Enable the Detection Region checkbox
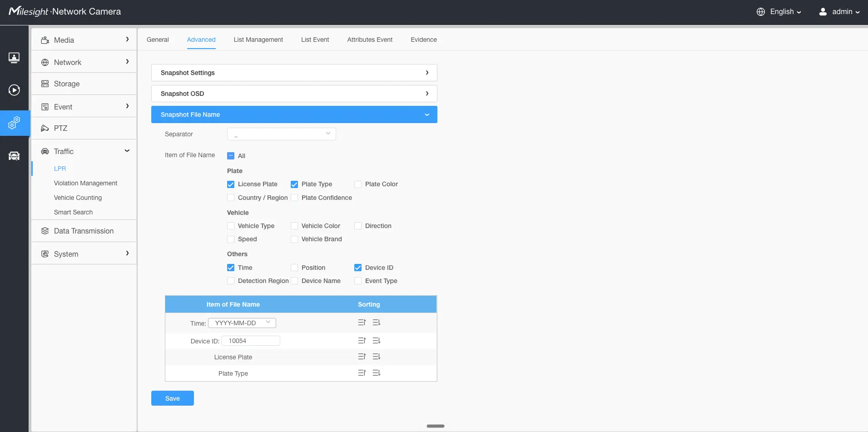The height and width of the screenshot is (432, 868). pos(231,281)
